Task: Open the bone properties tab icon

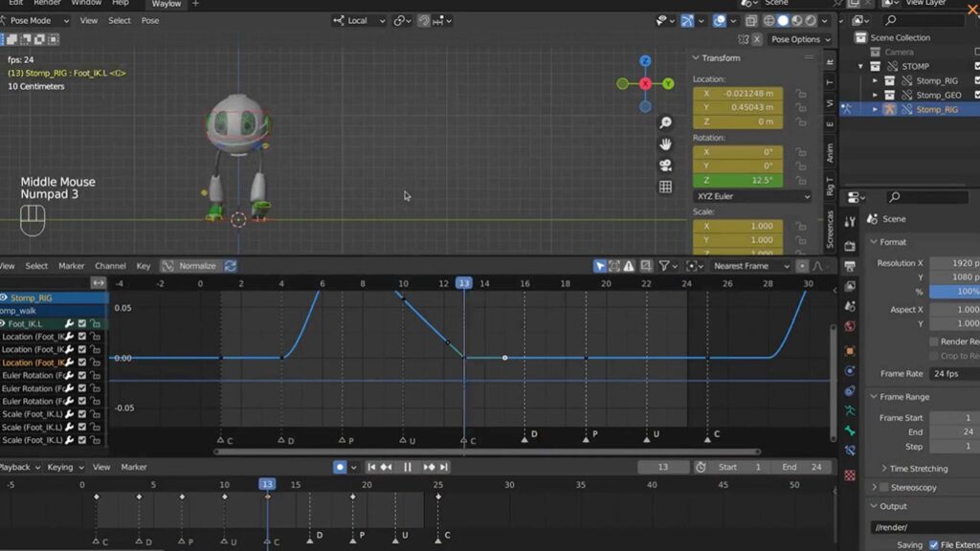Action: coord(850,430)
